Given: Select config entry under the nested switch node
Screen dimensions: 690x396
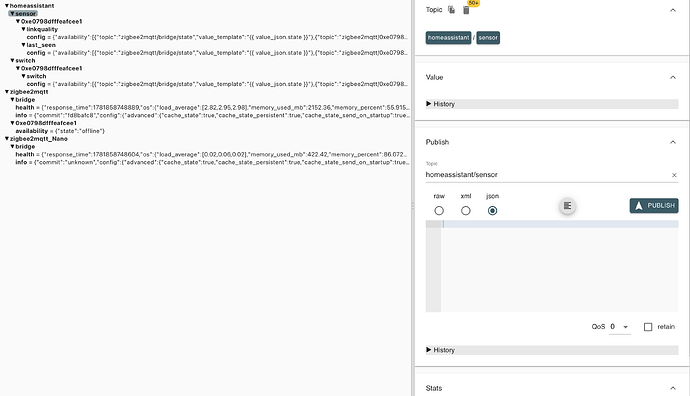Looking at the screenshot, I should pos(217,84).
